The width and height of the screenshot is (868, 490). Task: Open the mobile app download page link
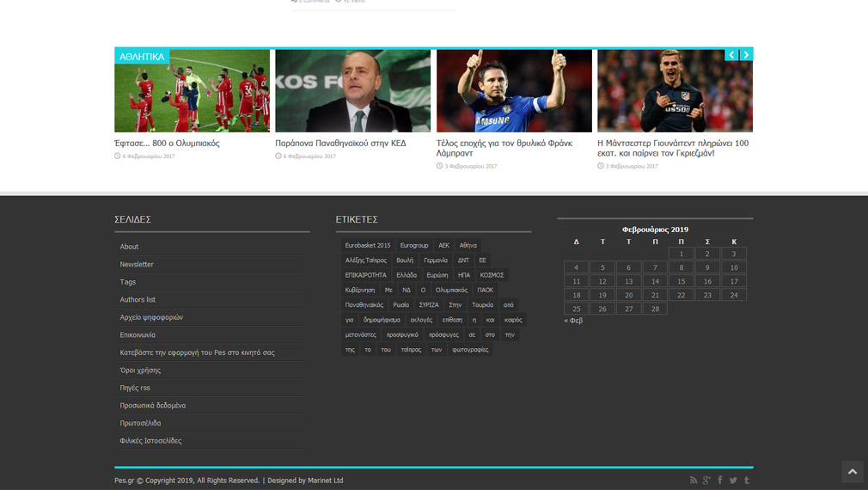click(197, 352)
